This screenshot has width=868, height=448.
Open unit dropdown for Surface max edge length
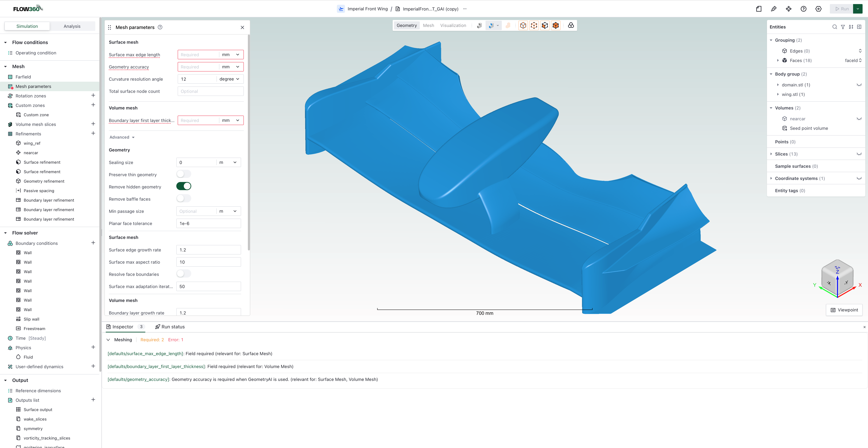pos(231,55)
